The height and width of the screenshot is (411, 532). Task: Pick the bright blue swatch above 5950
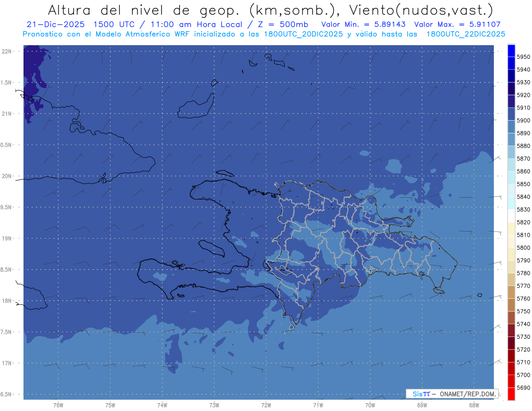[x=511, y=51]
